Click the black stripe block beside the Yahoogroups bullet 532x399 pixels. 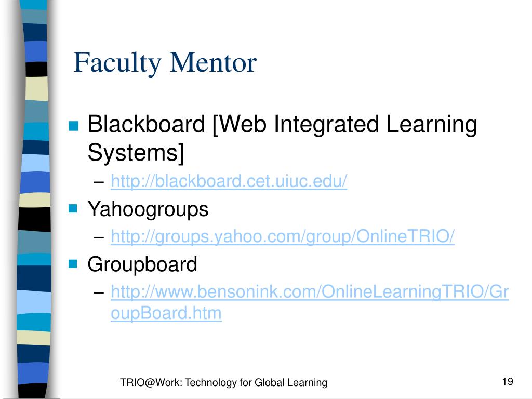(34, 219)
